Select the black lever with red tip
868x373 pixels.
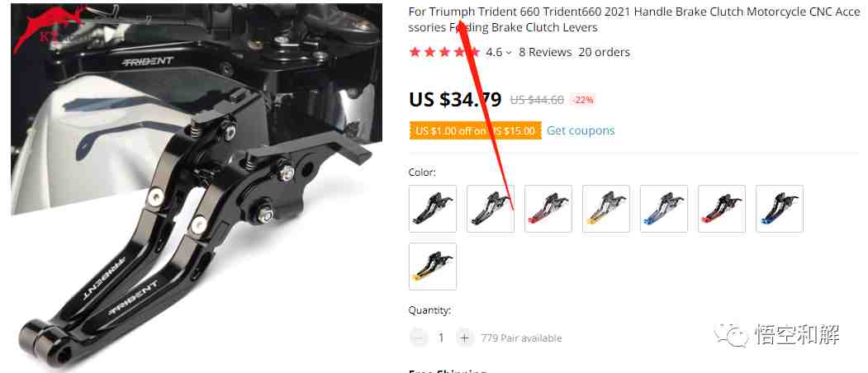(x=722, y=209)
